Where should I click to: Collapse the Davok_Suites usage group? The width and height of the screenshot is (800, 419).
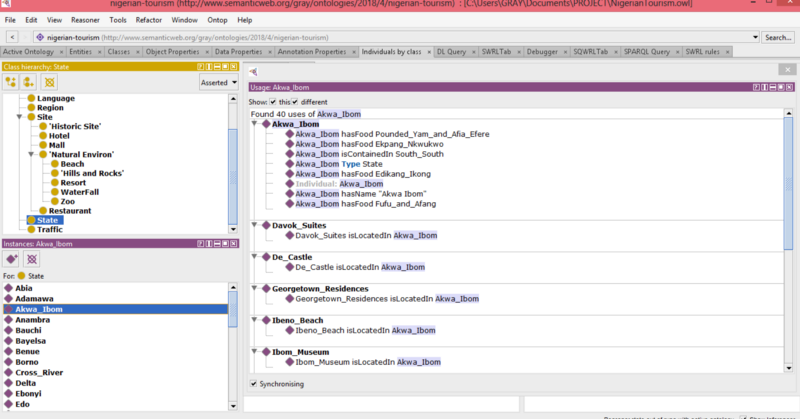pos(255,225)
